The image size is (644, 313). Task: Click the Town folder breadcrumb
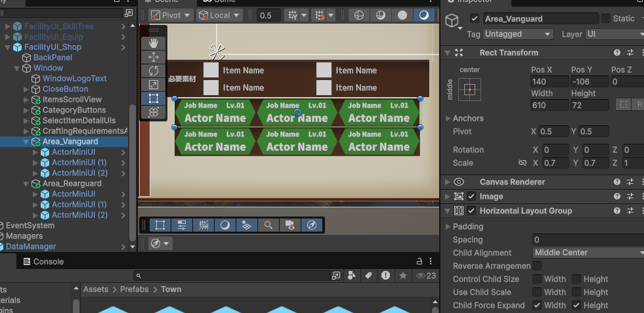tap(171, 289)
